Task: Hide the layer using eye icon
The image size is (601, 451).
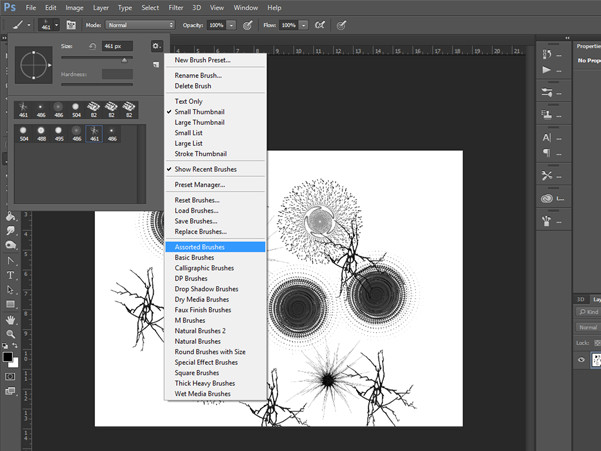Action: point(581,359)
